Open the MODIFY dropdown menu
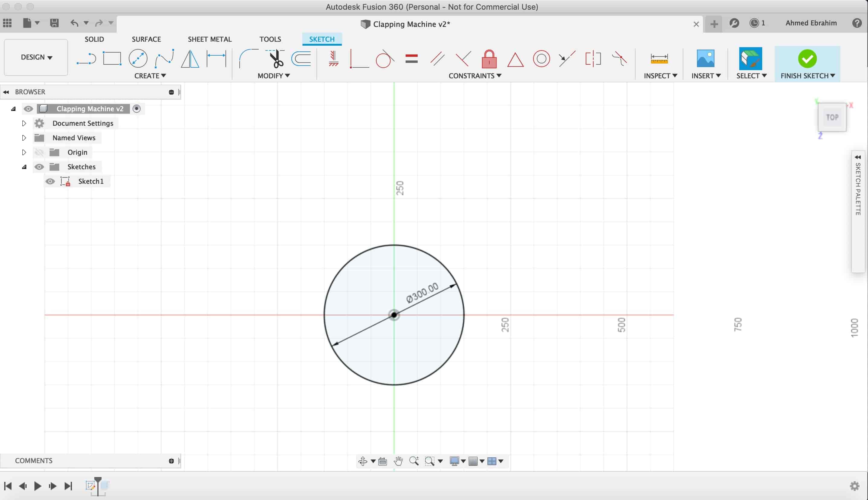Viewport: 868px width, 500px height. click(274, 76)
